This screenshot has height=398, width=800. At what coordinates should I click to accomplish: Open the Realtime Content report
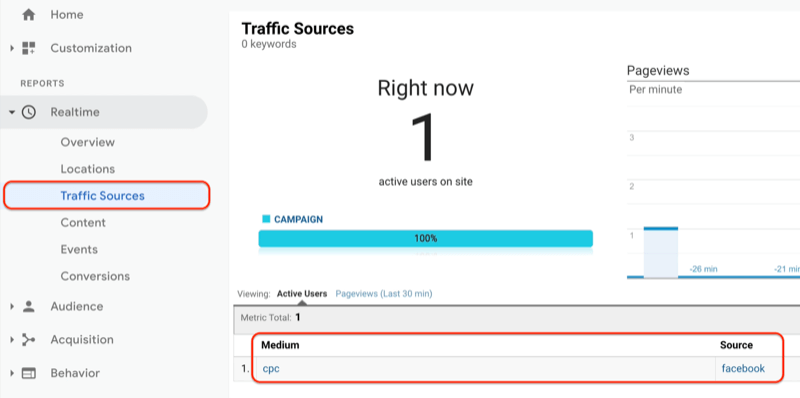pyautogui.click(x=83, y=222)
